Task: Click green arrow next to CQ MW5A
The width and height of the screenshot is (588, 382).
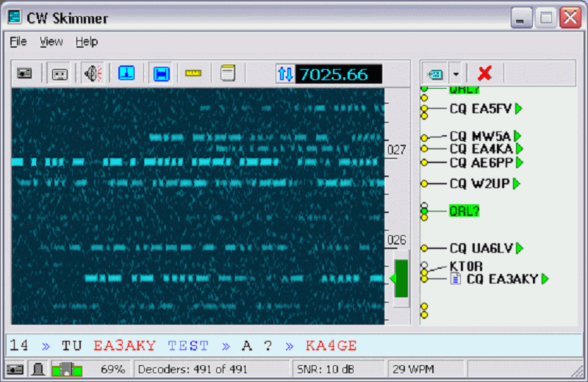Action: [x=517, y=136]
